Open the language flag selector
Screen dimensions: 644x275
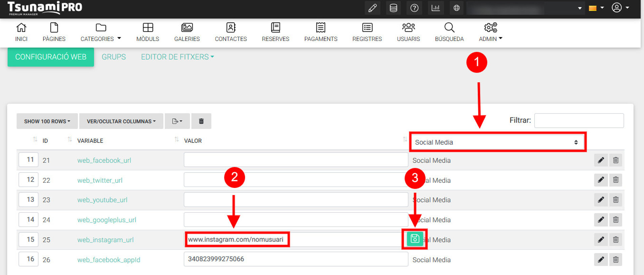[x=596, y=8]
